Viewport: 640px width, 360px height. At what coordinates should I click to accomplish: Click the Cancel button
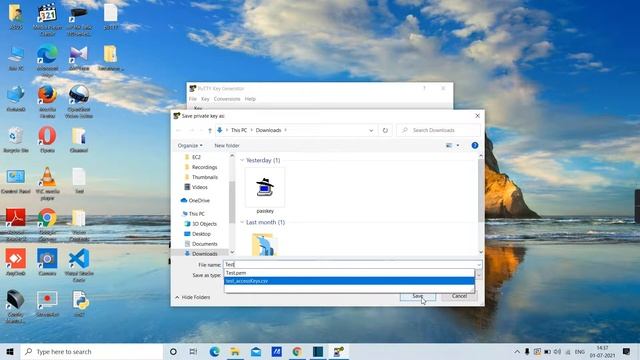pyautogui.click(x=459, y=296)
